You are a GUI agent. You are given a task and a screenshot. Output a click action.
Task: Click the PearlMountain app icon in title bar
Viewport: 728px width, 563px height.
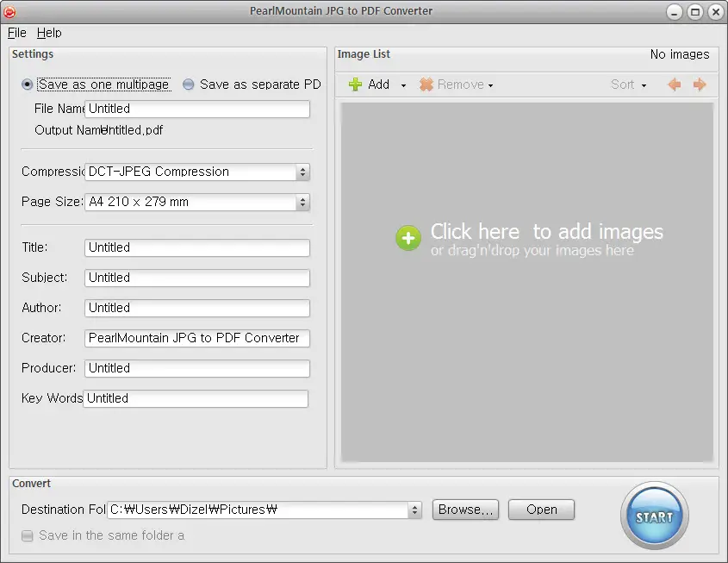tap(9, 11)
